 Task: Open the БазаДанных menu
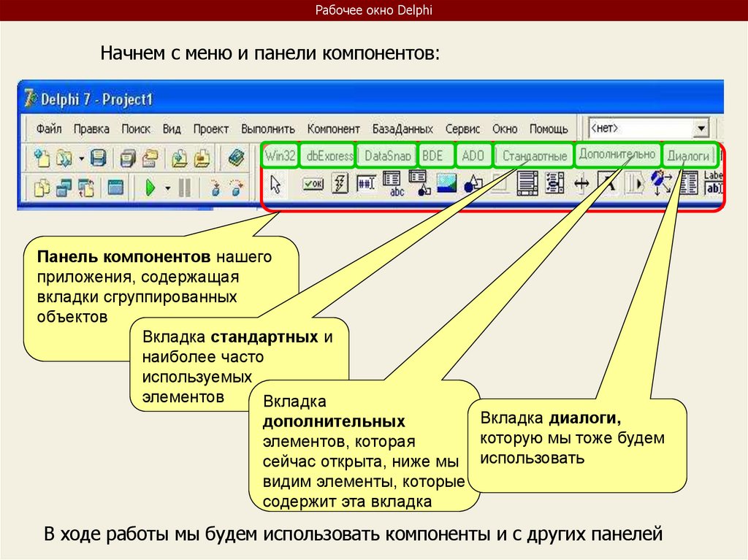click(402, 129)
